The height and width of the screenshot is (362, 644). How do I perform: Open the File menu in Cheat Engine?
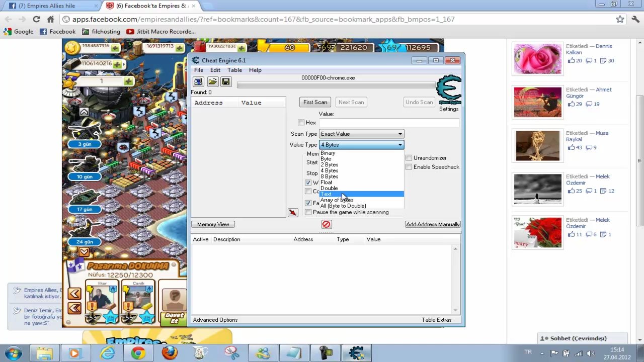tap(199, 70)
